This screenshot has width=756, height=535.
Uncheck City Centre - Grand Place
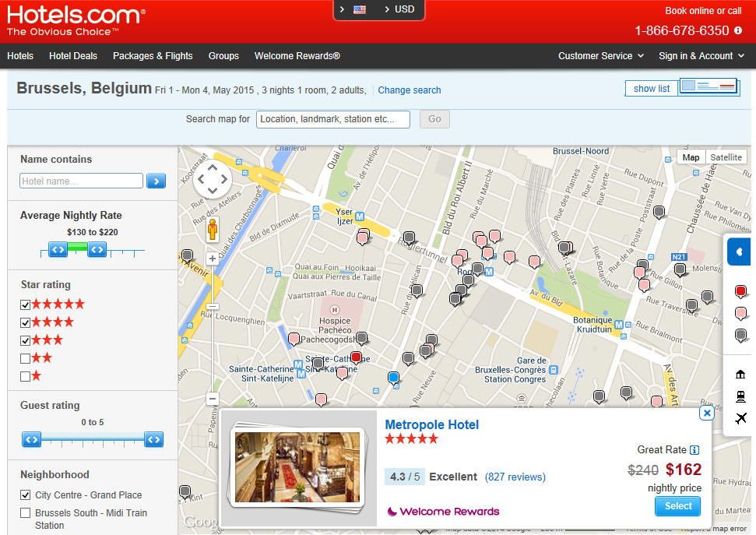[x=26, y=495]
